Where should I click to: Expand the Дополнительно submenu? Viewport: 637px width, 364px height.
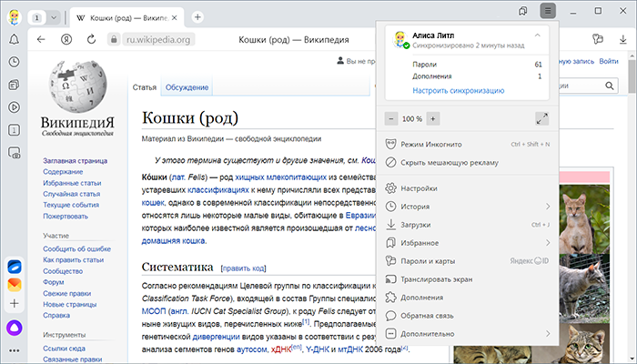[x=548, y=334]
